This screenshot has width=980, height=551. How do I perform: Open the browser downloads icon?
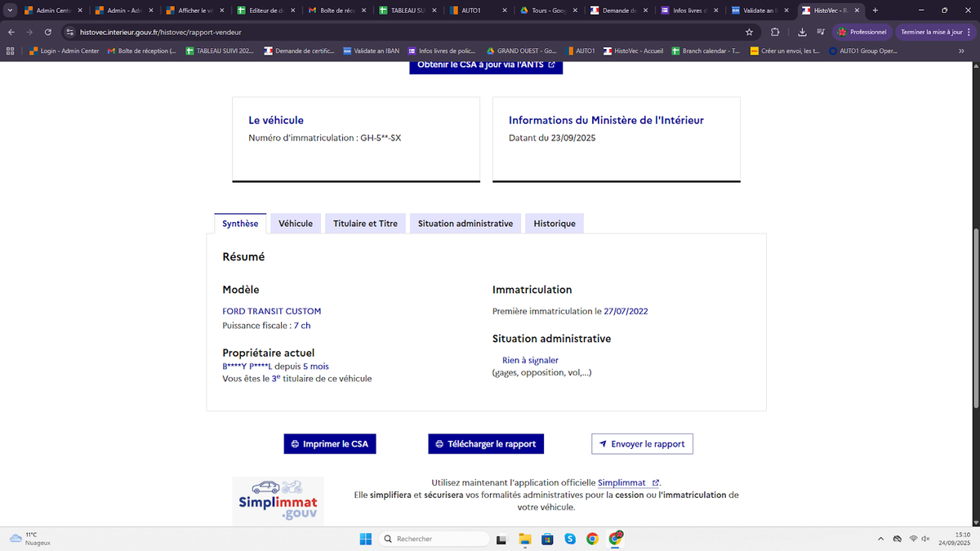click(801, 32)
